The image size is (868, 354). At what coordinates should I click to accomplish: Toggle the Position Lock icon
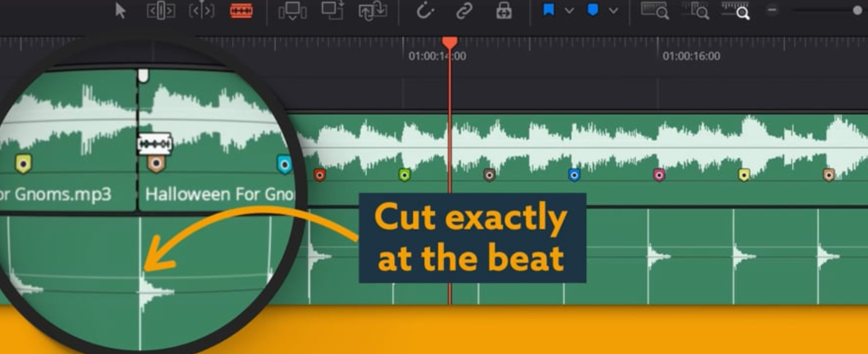click(503, 11)
